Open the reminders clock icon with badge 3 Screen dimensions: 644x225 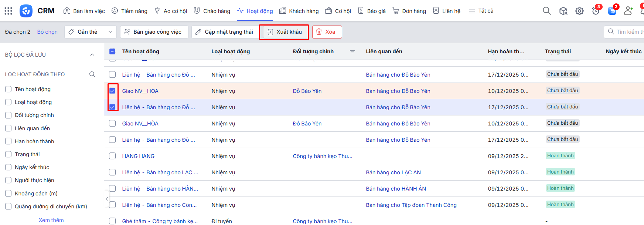coord(596,11)
